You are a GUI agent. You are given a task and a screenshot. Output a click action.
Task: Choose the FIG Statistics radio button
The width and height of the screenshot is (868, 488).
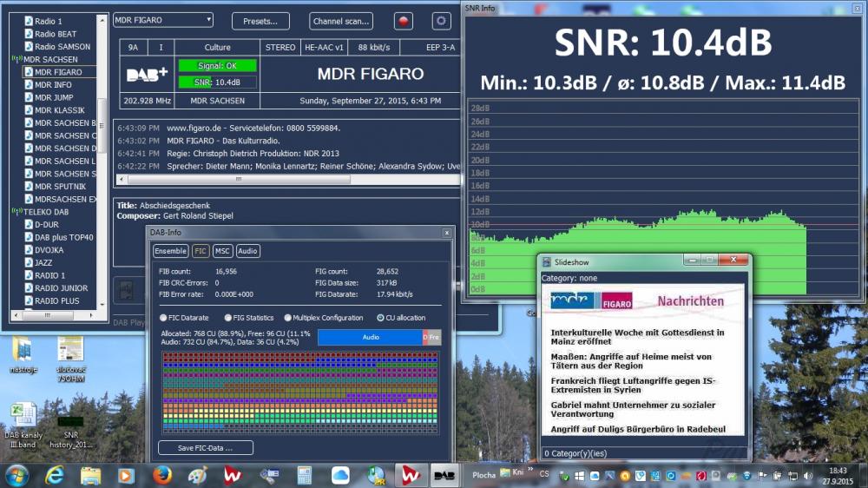[228, 318]
